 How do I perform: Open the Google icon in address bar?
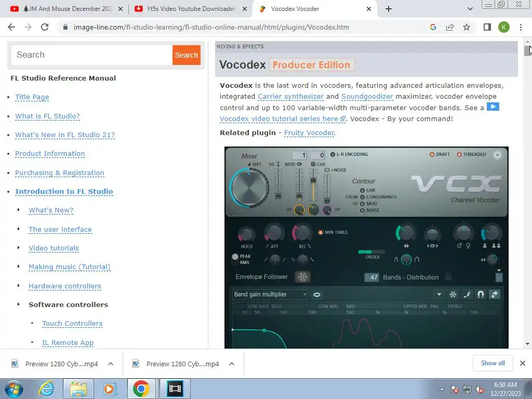coord(433,27)
